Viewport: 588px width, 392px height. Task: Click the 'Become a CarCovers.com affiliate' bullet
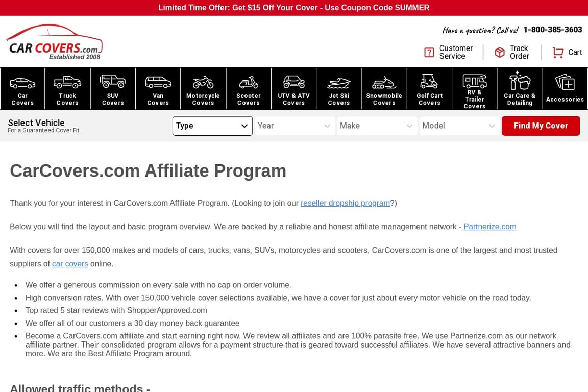(298, 345)
